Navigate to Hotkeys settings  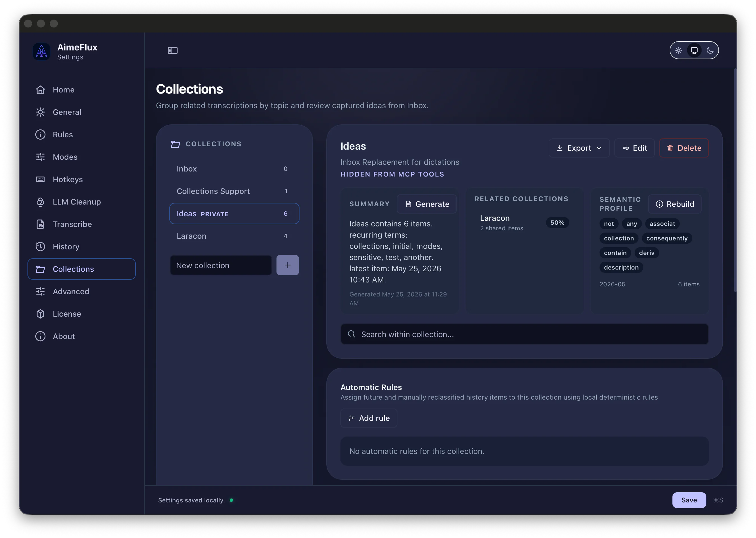(81, 179)
